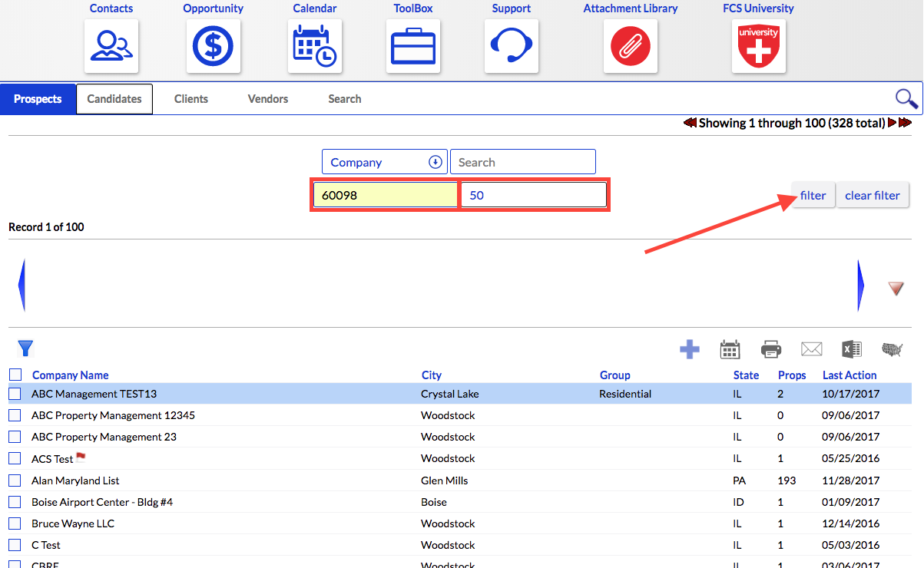Open the Support headset icon

pos(512,46)
